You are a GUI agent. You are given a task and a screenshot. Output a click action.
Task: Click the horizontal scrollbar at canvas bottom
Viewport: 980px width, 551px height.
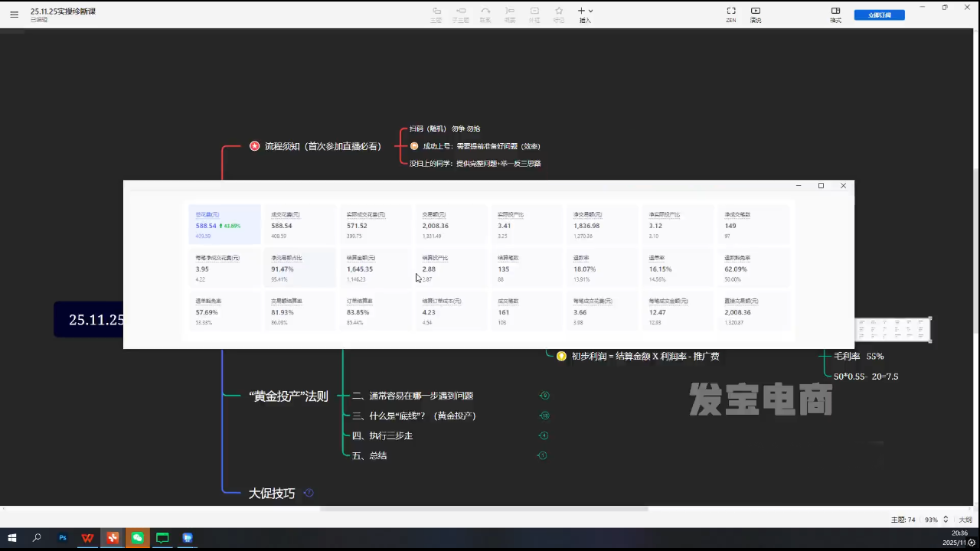point(484,508)
